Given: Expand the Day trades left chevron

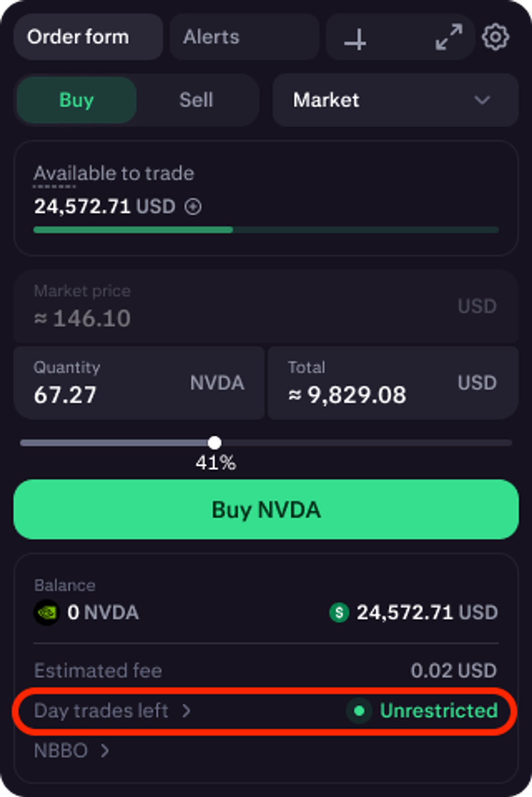Looking at the screenshot, I should pyautogui.click(x=186, y=711).
